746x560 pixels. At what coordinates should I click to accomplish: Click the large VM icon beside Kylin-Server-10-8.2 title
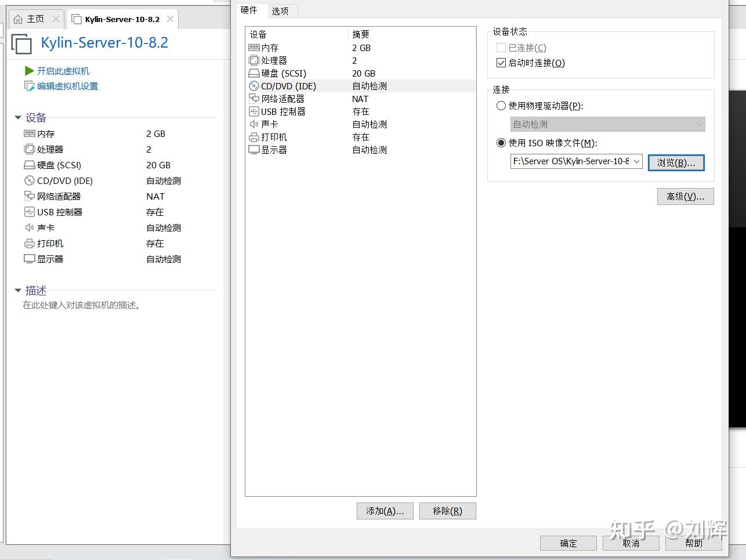(x=21, y=44)
